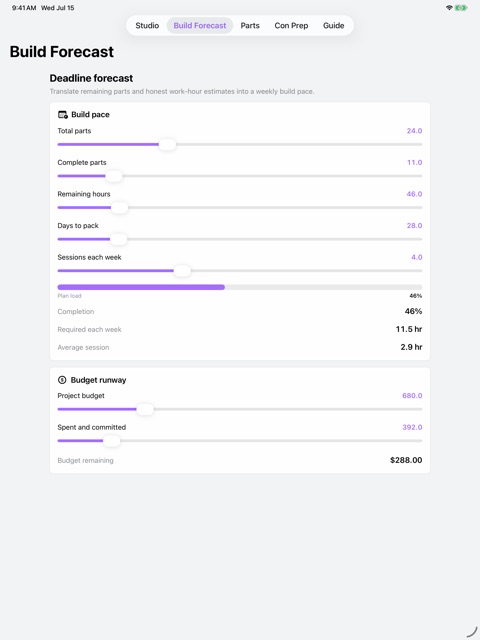Switch to the Parts tab
Image resolution: width=480 pixels, height=640 pixels.
[x=250, y=25]
